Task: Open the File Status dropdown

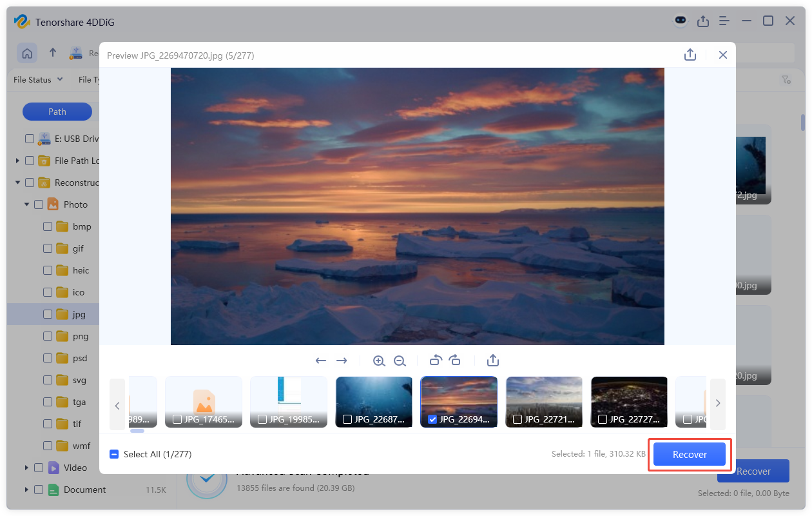Action: coord(37,79)
